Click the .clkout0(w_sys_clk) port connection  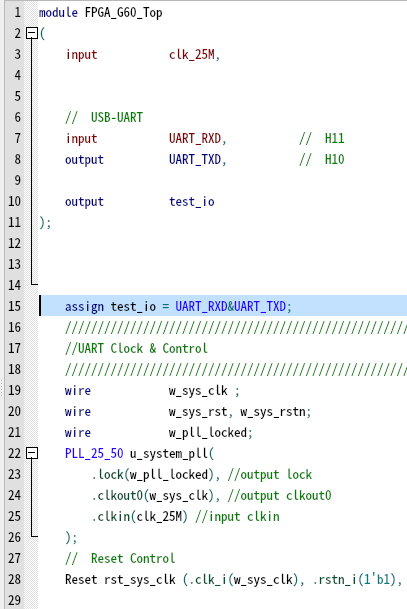pyautogui.click(x=153, y=495)
